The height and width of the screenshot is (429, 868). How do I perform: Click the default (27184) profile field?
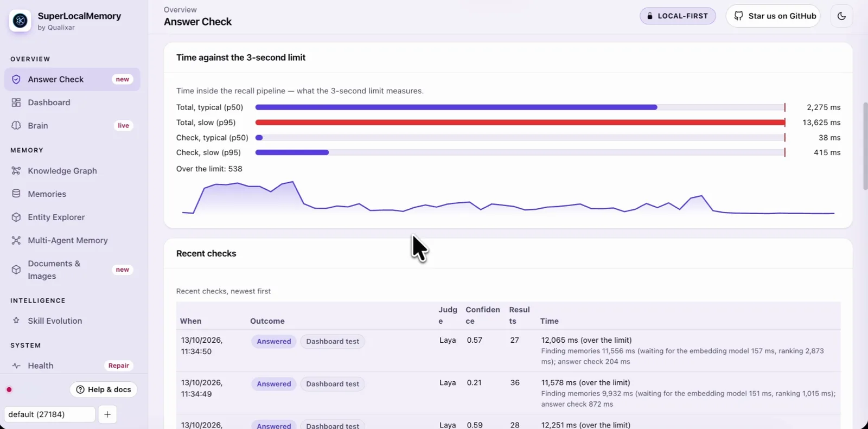49,414
